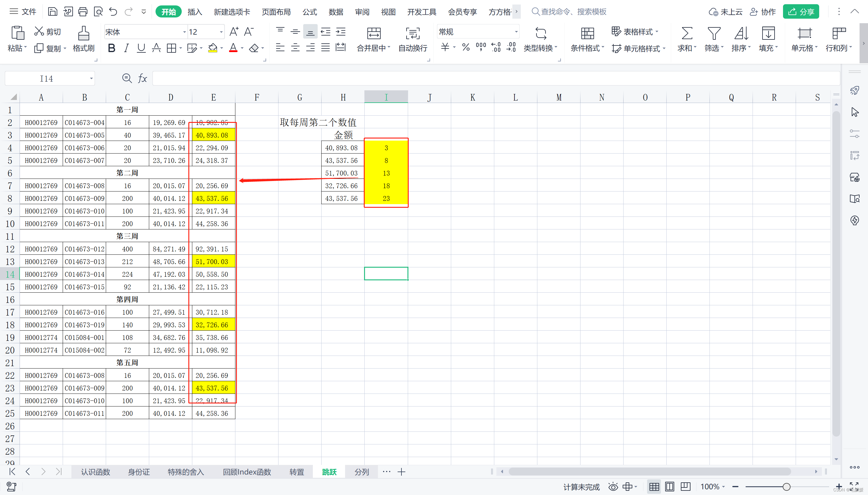The height and width of the screenshot is (495, 868).
Task: Toggle Auto Wrap text (自动换行)
Action: pos(413,39)
